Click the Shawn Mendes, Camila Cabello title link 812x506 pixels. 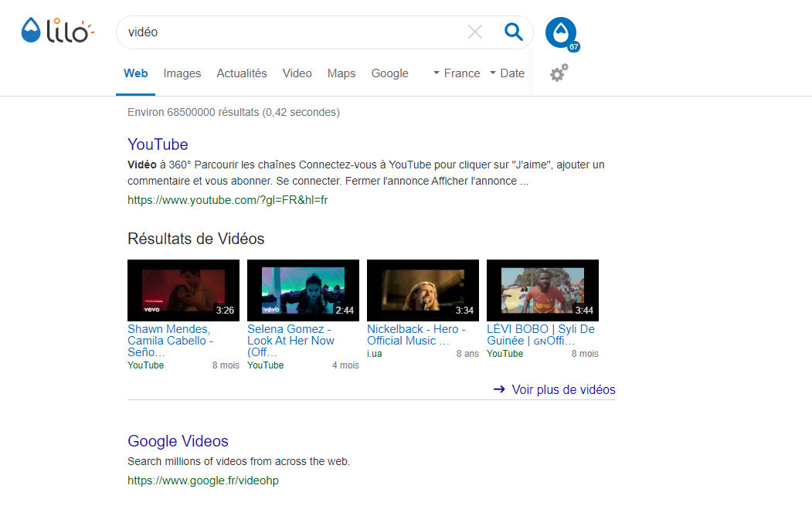(171, 340)
